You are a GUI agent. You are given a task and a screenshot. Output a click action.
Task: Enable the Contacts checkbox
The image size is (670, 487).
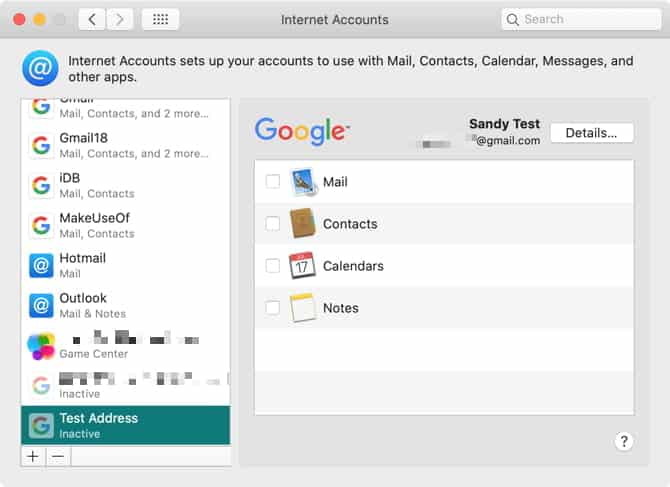click(x=273, y=223)
